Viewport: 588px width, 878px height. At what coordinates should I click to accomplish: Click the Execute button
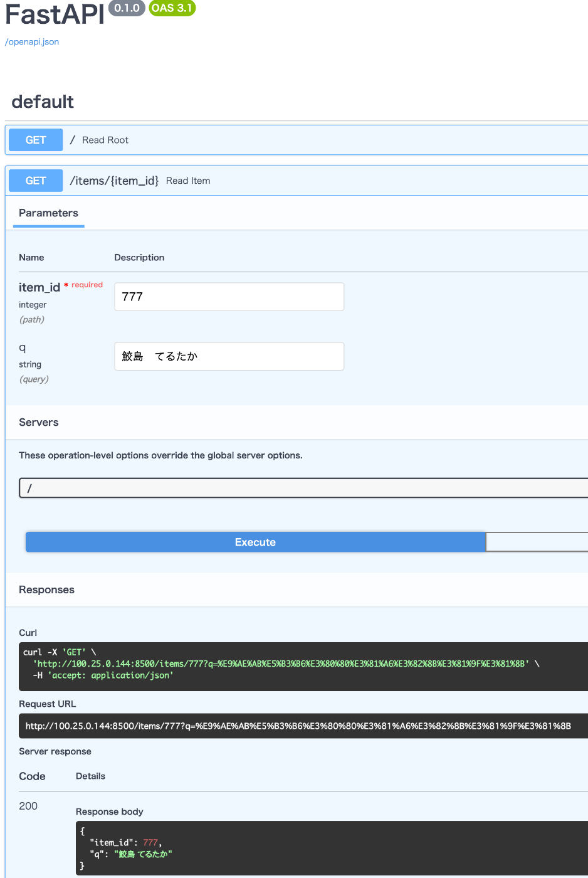[x=255, y=542]
